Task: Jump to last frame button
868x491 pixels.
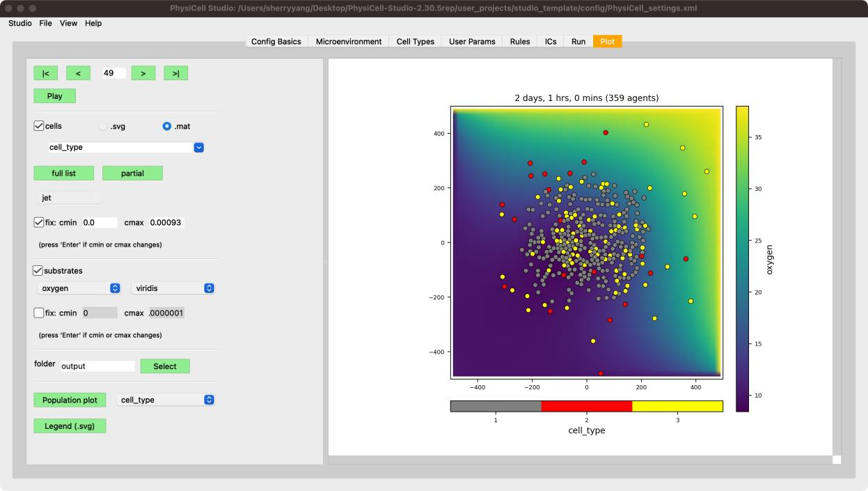Action: click(175, 73)
